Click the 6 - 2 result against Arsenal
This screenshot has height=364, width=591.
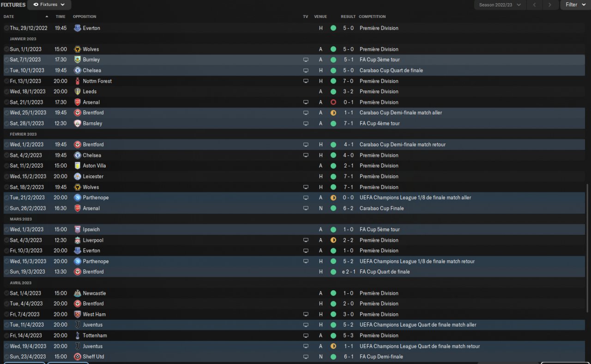click(x=349, y=209)
